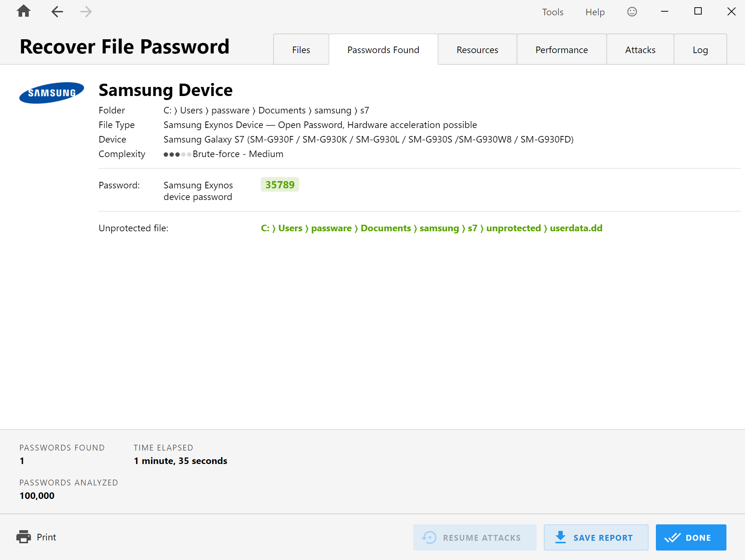Click the Forward arrow
745x560 pixels.
pos(86,12)
